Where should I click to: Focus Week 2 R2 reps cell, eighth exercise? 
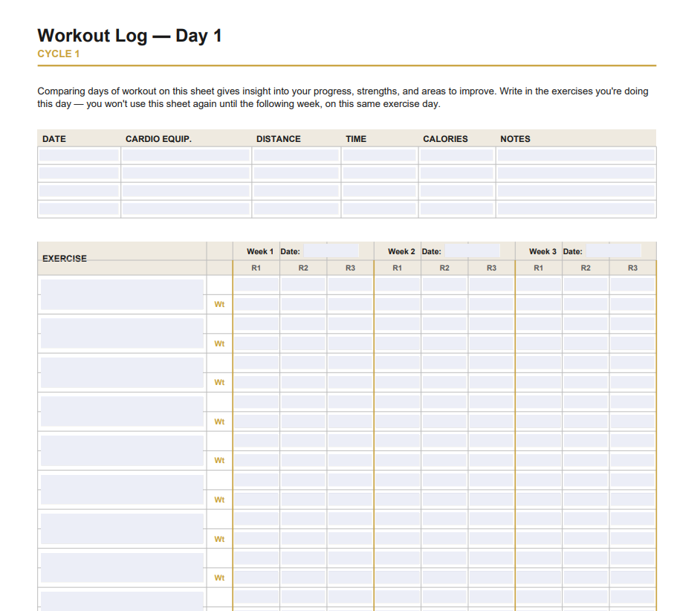(444, 557)
